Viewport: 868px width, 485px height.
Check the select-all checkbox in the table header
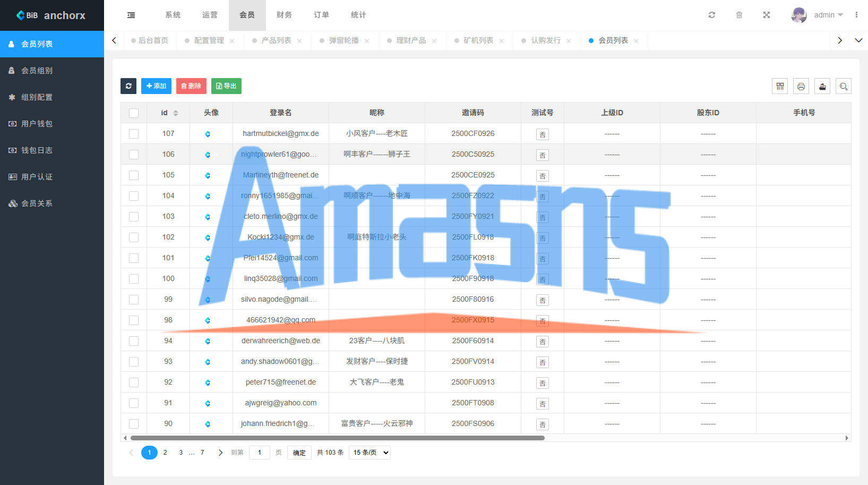(x=134, y=113)
